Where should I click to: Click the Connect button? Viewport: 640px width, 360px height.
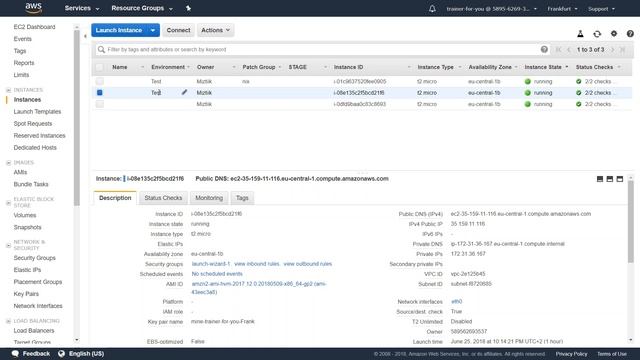pos(178,30)
